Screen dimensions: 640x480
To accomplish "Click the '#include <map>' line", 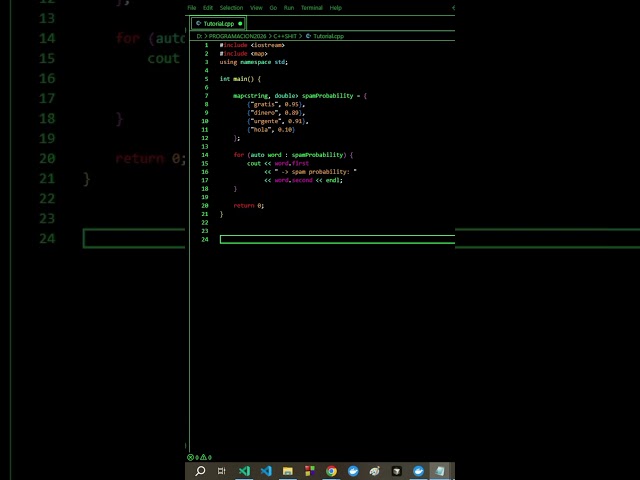I will point(243,53).
